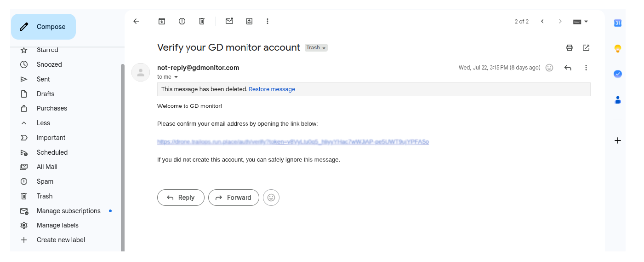Report this message as spam

click(x=182, y=21)
